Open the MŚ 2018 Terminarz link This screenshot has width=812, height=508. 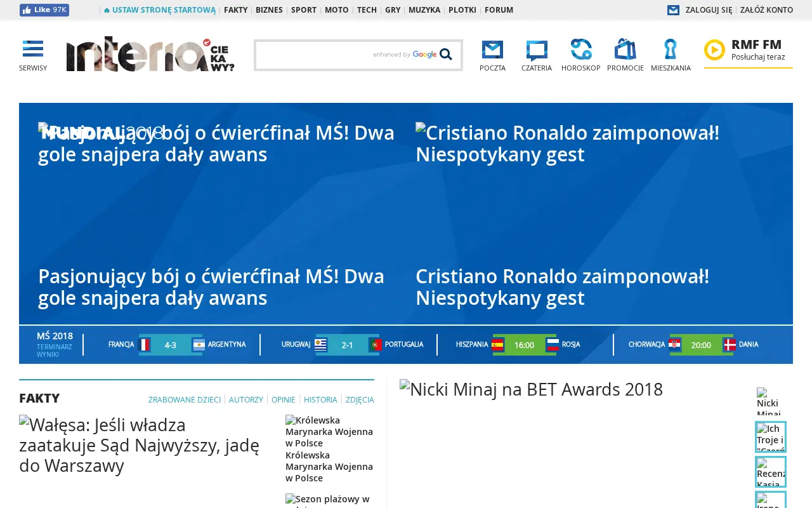click(x=55, y=347)
